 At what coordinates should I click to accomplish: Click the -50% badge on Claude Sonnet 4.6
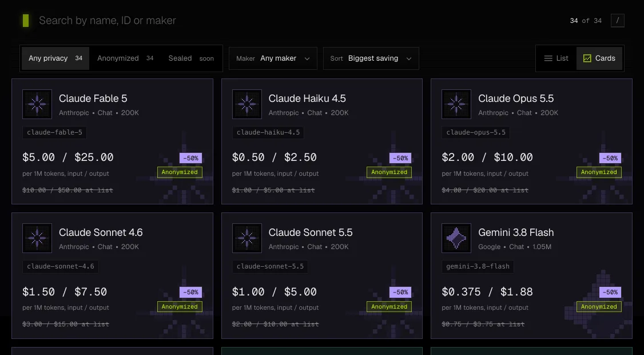pos(190,292)
